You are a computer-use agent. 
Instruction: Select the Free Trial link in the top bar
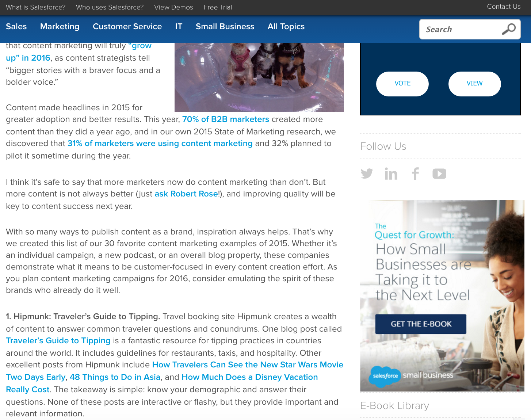click(217, 7)
